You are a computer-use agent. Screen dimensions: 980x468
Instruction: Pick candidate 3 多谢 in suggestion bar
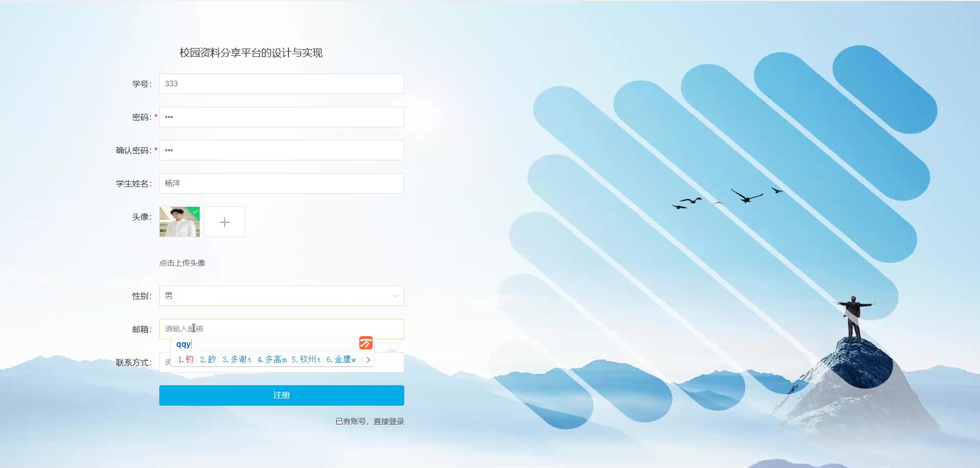(237, 360)
